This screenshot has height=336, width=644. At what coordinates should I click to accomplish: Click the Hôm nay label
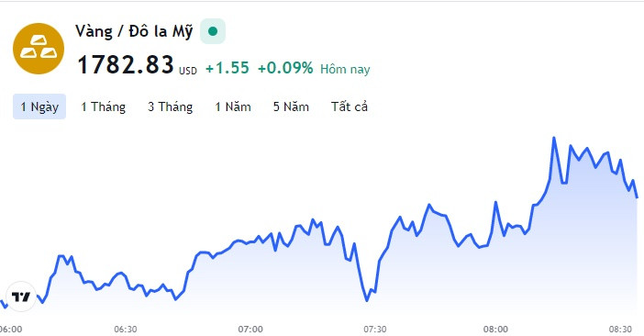click(345, 69)
